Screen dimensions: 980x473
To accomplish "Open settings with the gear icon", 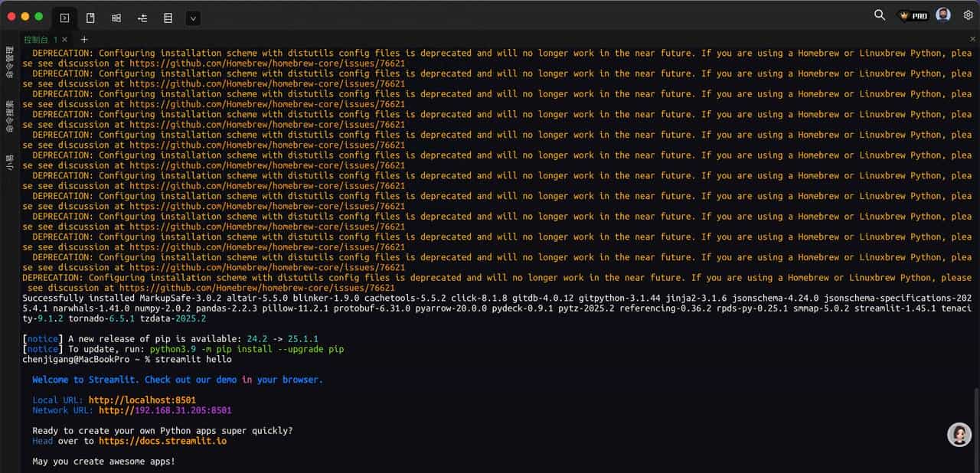I will click(x=968, y=15).
